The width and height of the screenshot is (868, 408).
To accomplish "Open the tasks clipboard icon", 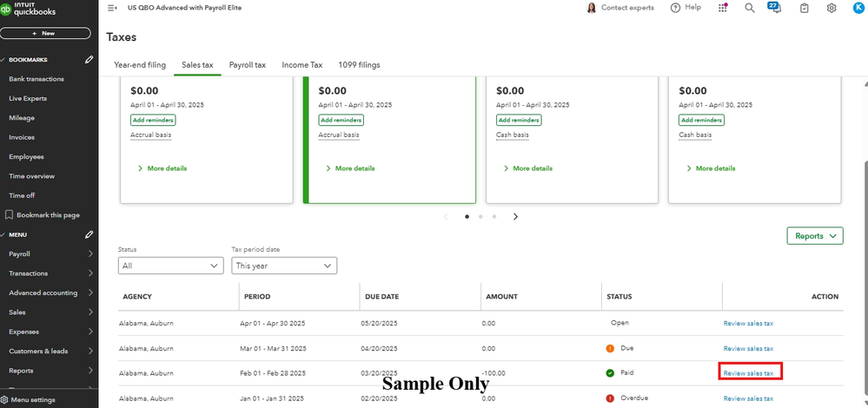I will pos(804,8).
